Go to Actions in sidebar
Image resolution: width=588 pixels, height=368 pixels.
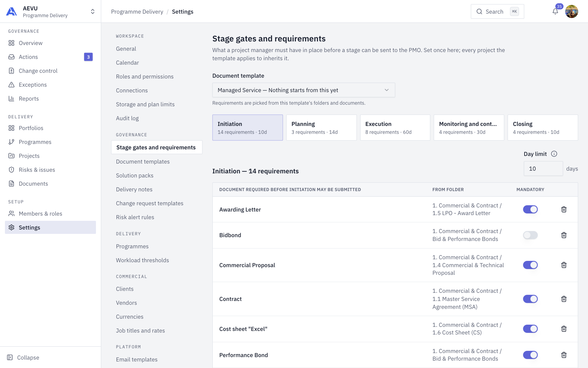coord(50,57)
